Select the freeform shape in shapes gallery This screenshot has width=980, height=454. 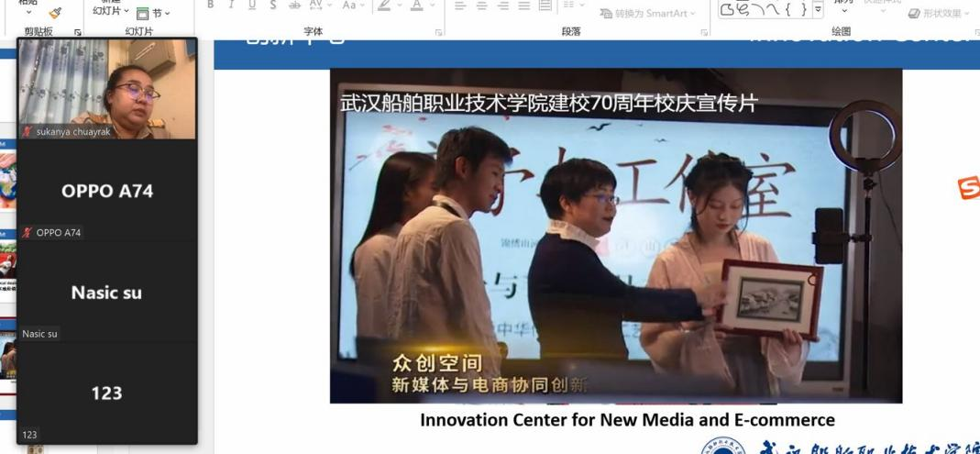click(x=728, y=9)
